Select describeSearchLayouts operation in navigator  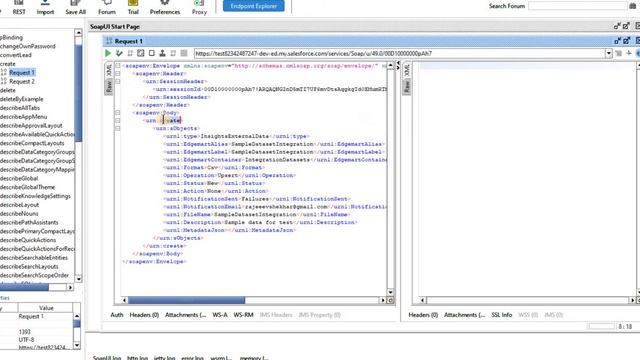pyautogui.click(x=29, y=266)
